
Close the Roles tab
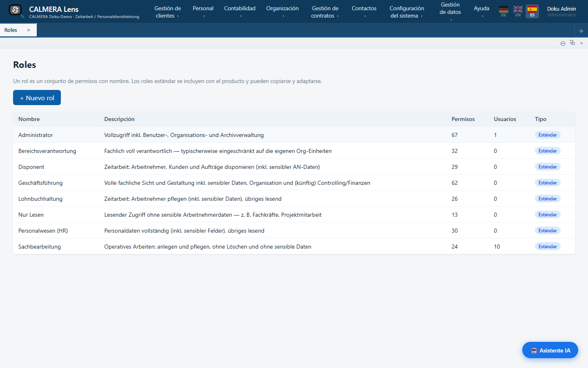click(29, 30)
